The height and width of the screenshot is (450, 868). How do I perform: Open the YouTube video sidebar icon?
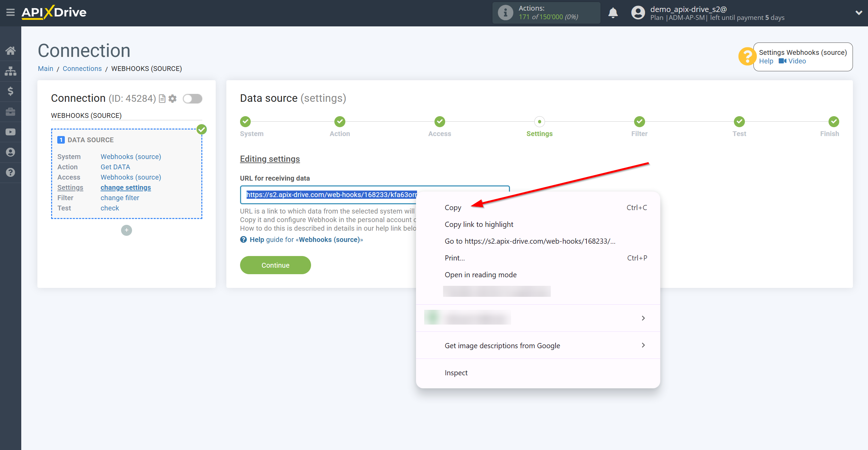[11, 132]
